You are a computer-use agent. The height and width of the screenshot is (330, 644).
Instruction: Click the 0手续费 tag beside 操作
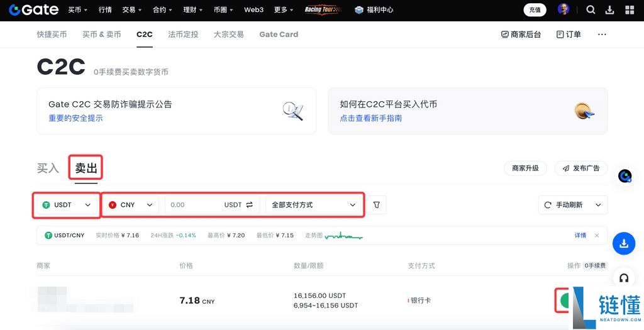(595, 265)
